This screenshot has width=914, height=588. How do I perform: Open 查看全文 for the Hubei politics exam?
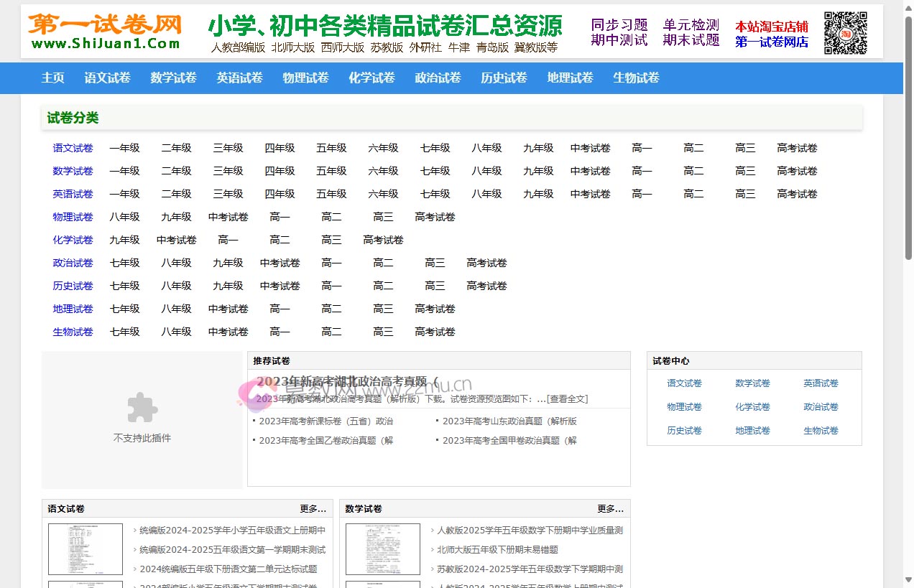click(x=567, y=398)
